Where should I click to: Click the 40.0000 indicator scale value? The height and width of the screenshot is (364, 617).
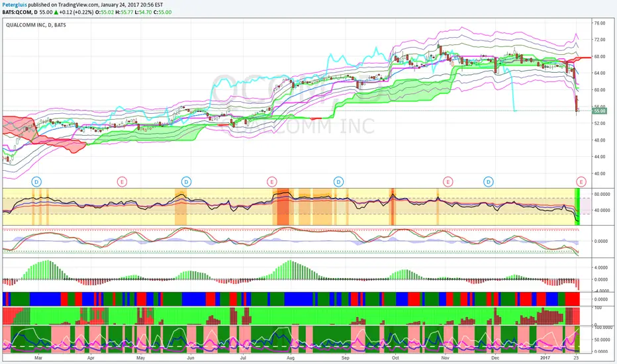(602, 210)
